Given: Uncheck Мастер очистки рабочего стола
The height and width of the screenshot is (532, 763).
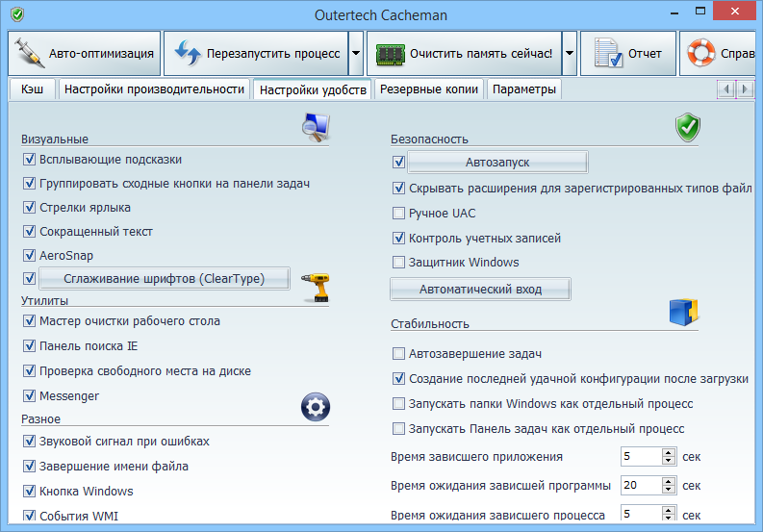Looking at the screenshot, I should click(x=29, y=320).
